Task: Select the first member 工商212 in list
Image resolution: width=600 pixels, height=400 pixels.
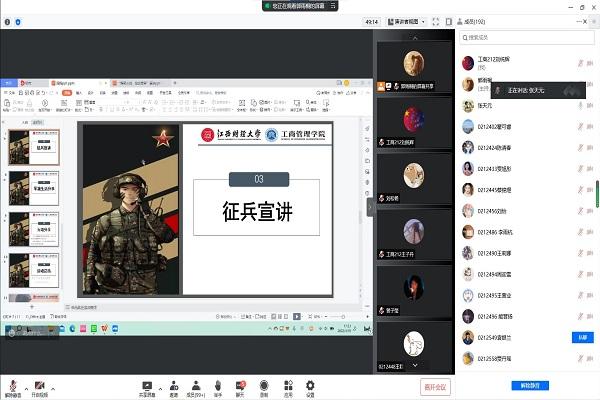Action: pos(527,63)
